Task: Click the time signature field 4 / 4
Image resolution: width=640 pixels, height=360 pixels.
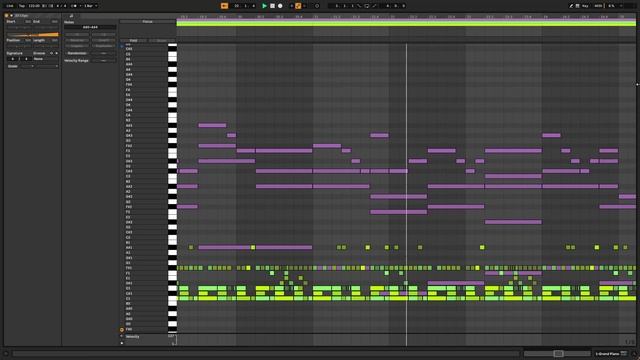Action: click(60, 6)
